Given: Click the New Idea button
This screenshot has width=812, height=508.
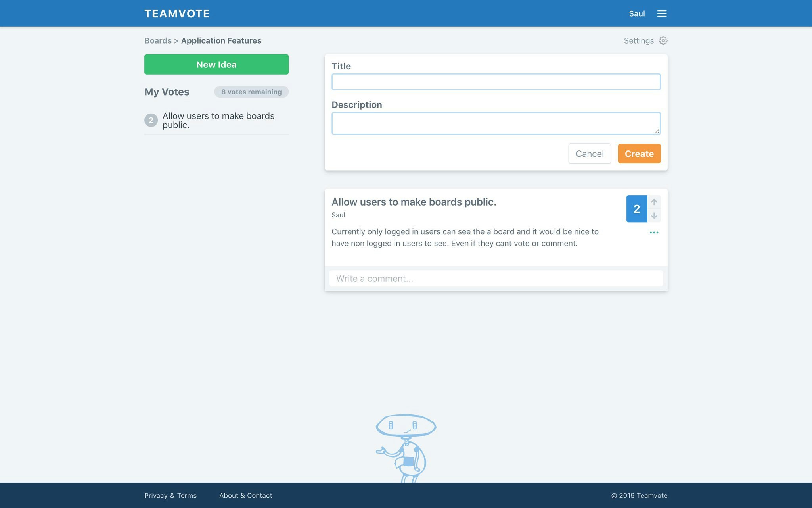Looking at the screenshot, I should pyautogui.click(x=216, y=64).
